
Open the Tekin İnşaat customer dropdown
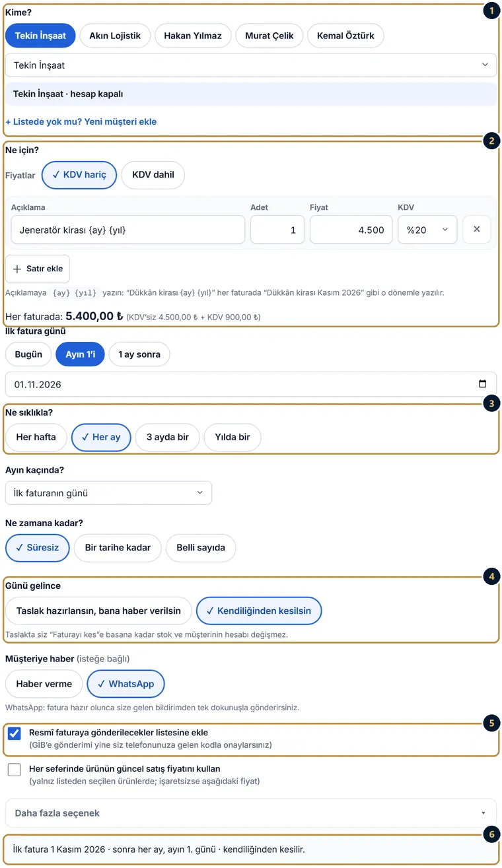251,65
